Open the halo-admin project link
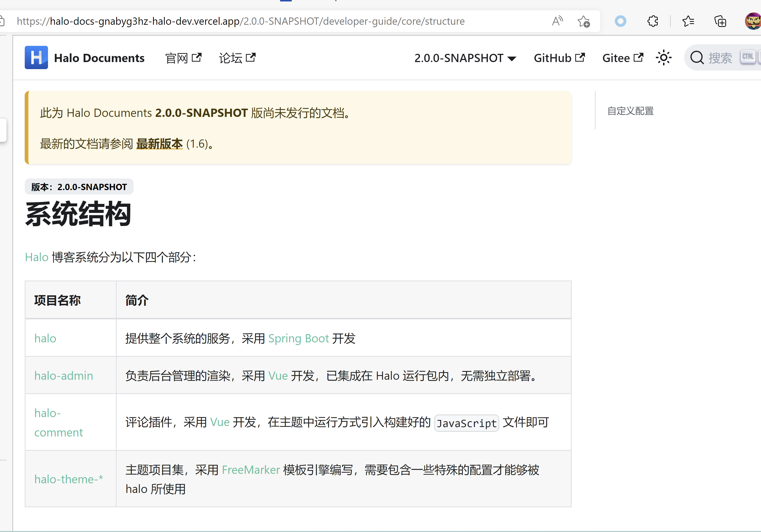 coord(63,376)
